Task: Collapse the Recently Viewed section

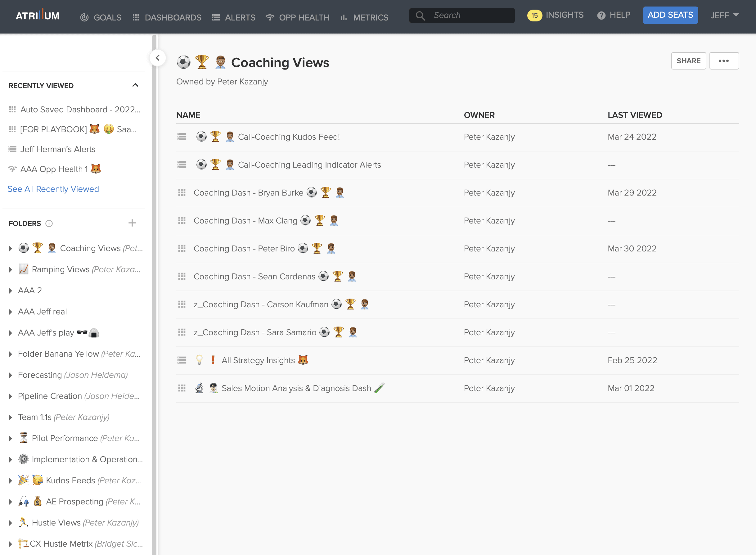Action: click(135, 85)
